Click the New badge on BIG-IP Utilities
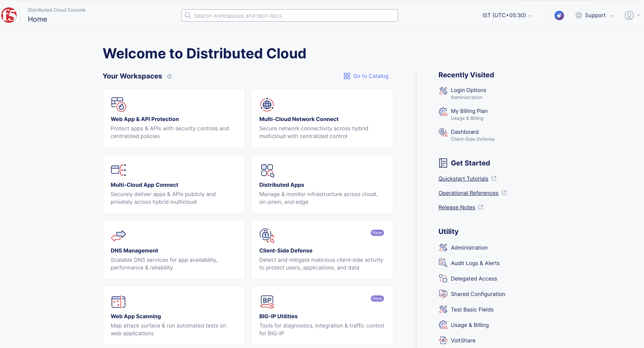Image resolution: width=644 pixels, height=348 pixels. pyautogui.click(x=377, y=298)
